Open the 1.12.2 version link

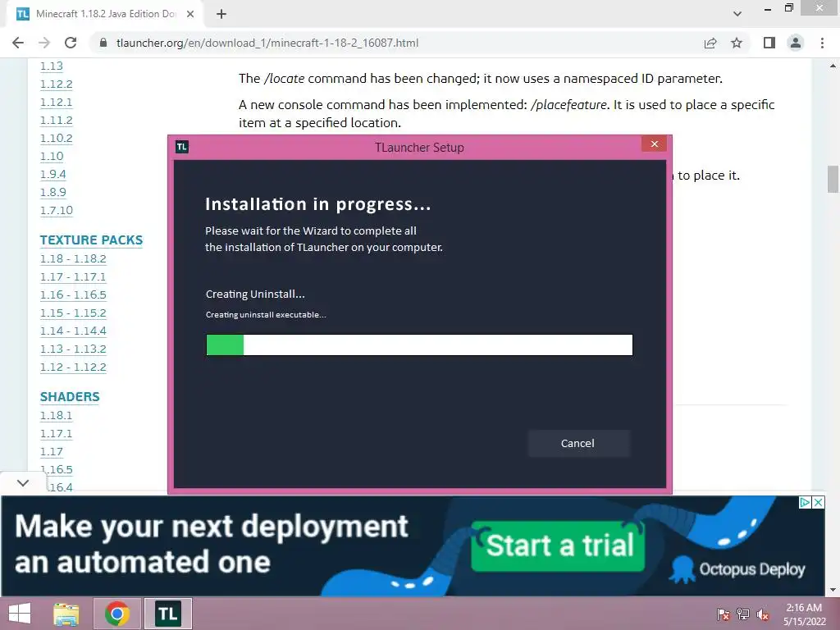tap(57, 84)
